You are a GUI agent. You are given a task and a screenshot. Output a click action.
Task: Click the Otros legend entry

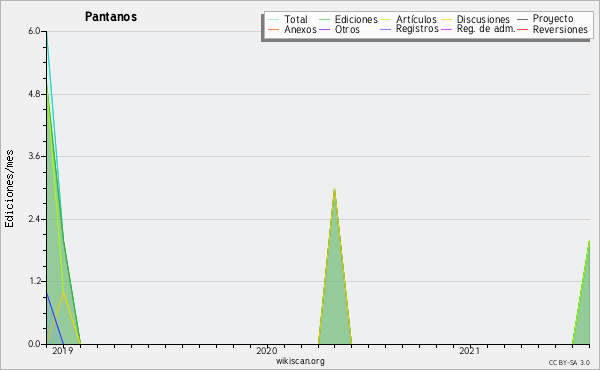(347, 29)
